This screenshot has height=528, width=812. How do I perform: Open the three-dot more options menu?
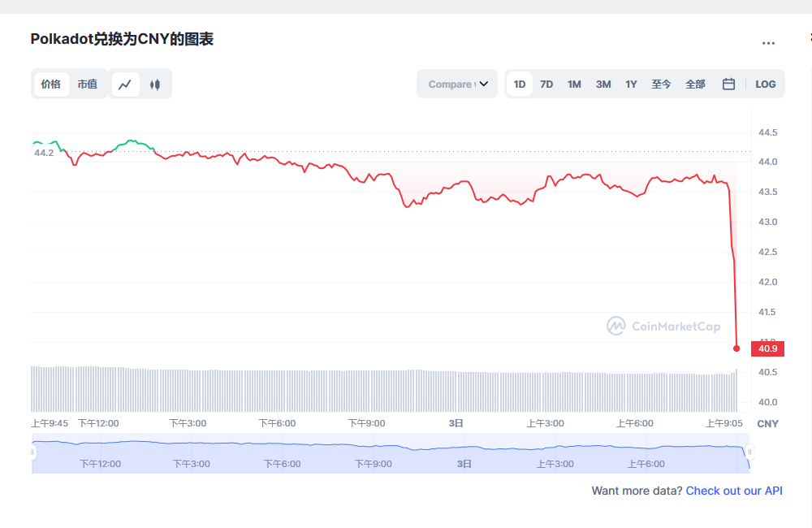coord(768,43)
